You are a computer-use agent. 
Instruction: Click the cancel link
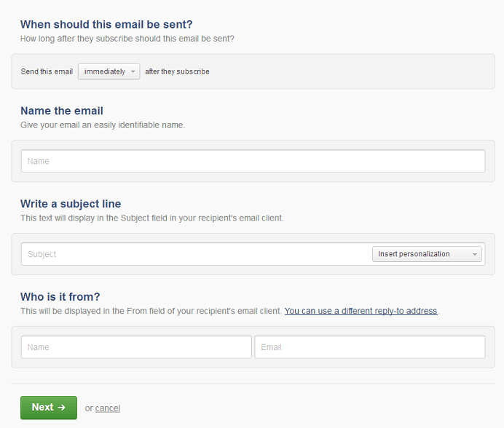[x=108, y=408]
